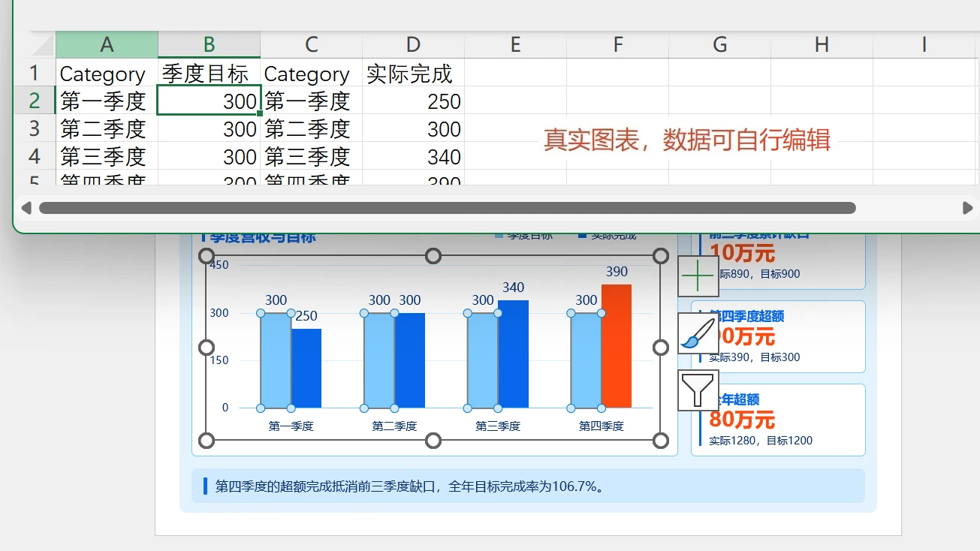Select column B header

pyautogui.click(x=210, y=44)
